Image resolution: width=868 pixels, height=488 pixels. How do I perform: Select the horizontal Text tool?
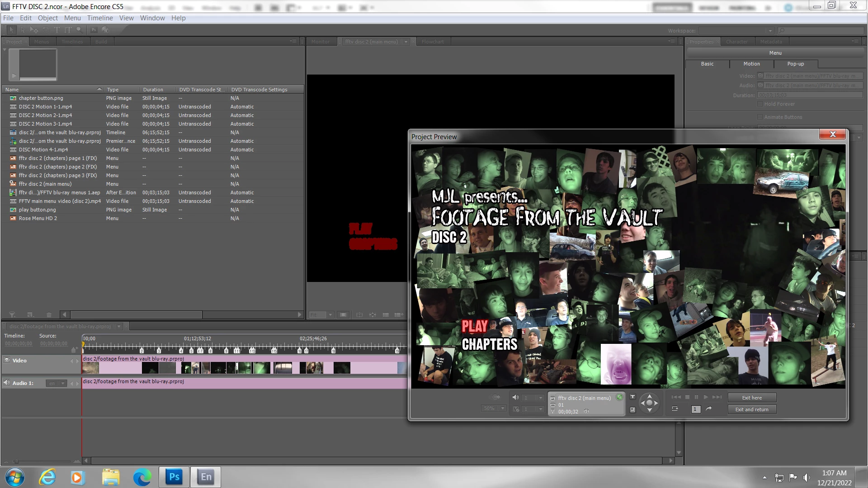pos(57,30)
